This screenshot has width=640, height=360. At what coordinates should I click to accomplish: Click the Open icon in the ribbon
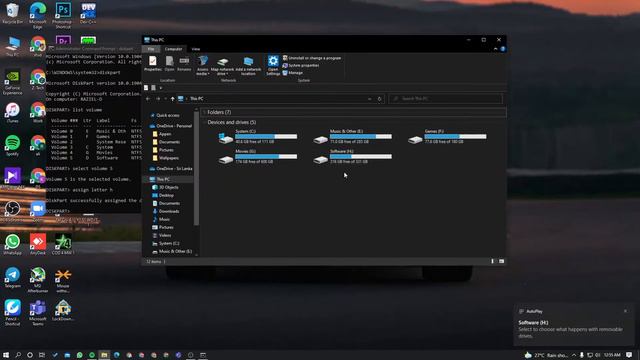point(169,64)
